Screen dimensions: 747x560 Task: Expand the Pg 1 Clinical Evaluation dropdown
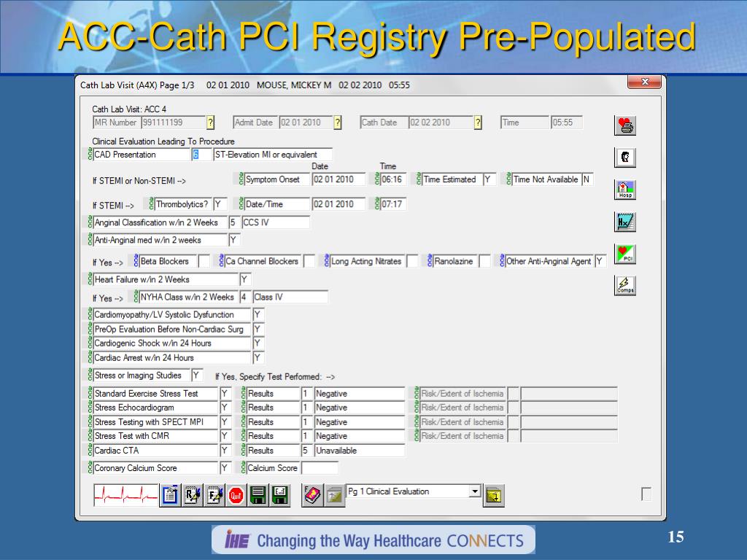474,491
